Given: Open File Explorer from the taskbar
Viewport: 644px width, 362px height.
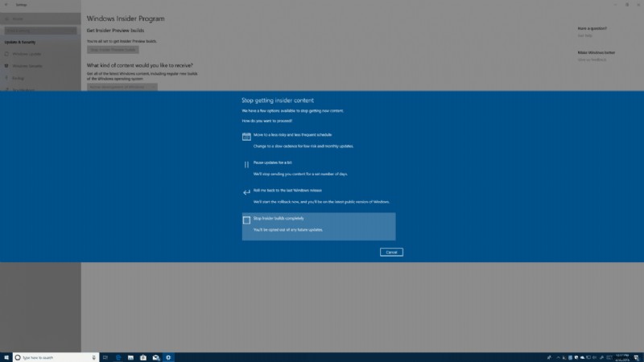Looking at the screenshot, I should [x=130, y=357].
